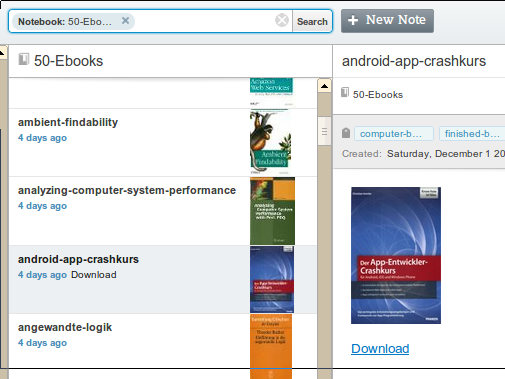Click the Ambient Findability cover thumbnail

click(x=271, y=142)
